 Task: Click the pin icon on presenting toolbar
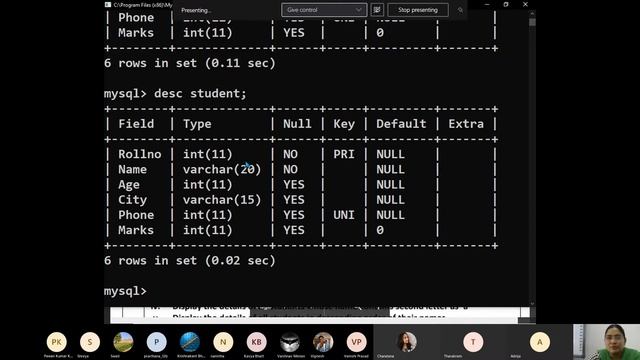[x=460, y=10]
